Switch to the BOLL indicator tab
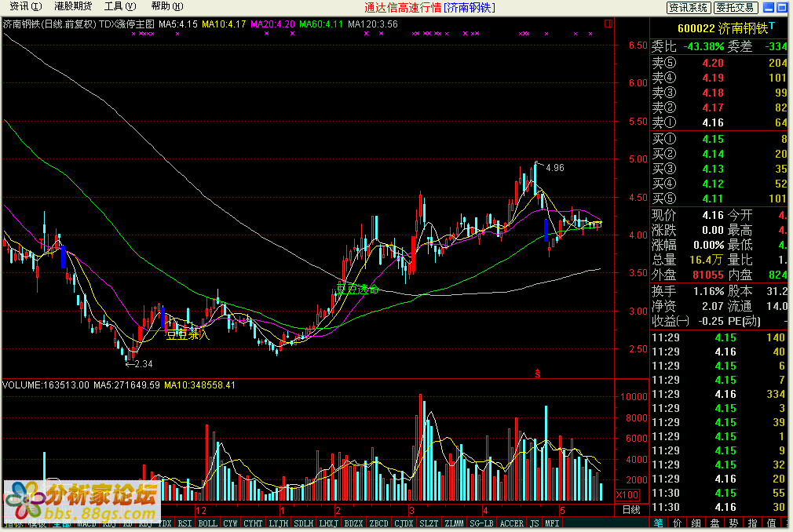 (207, 523)
